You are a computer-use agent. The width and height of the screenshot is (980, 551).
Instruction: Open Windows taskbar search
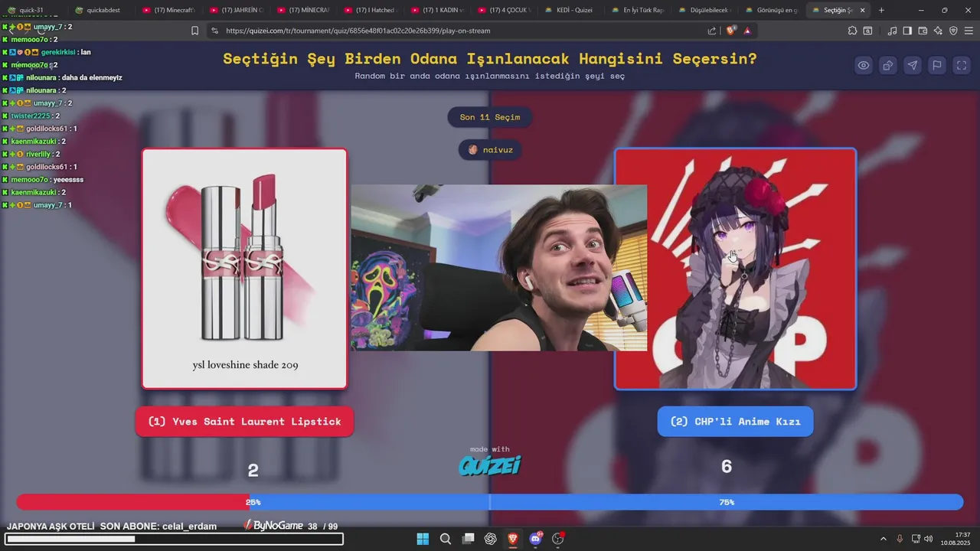[446, 539]
